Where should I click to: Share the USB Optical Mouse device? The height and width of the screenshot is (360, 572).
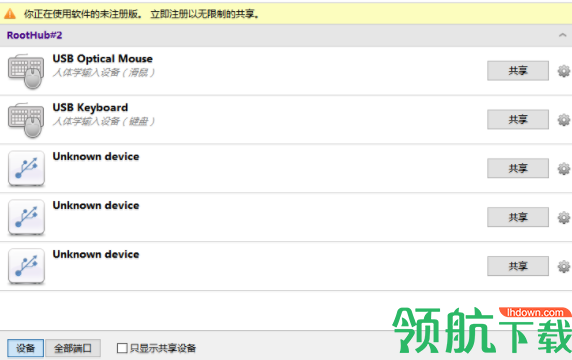click(518, 71)
